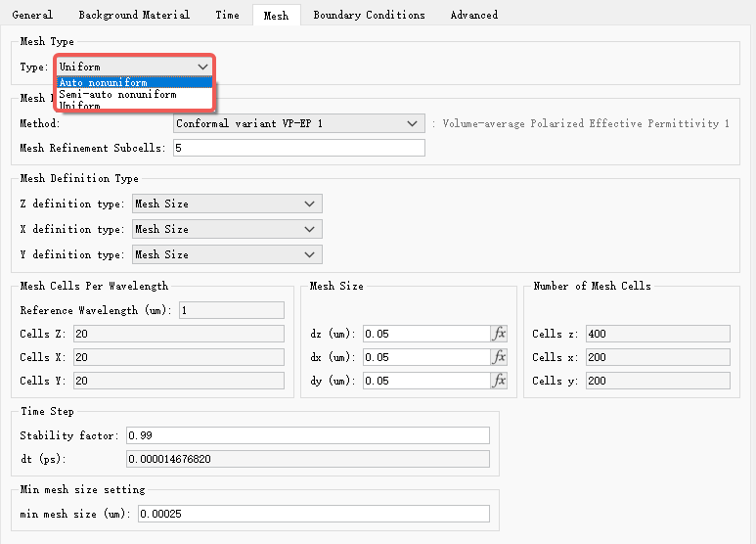Viewport: 756px width, 544px height.
Task: Open the Y definition type dropdown
Action: click(227, 254)
